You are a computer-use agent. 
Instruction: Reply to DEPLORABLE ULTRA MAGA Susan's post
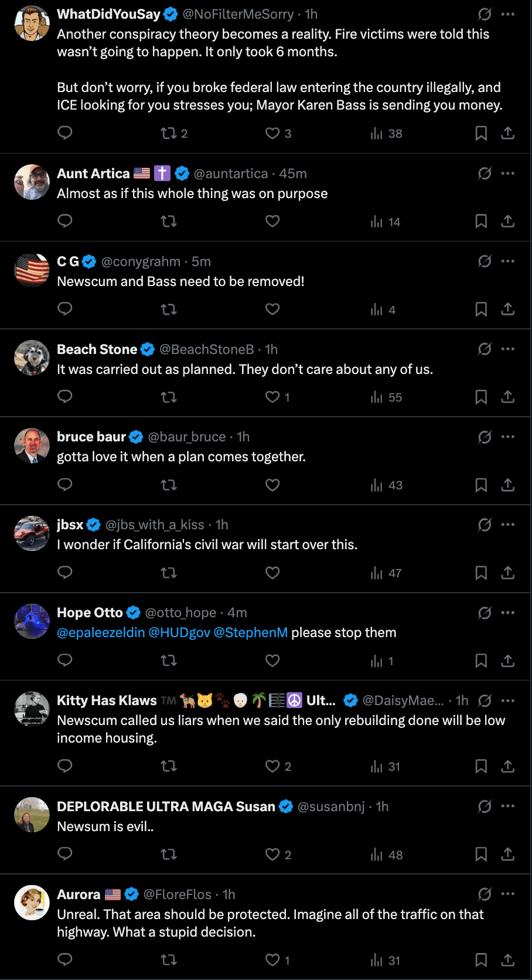[x=65, y=854]
